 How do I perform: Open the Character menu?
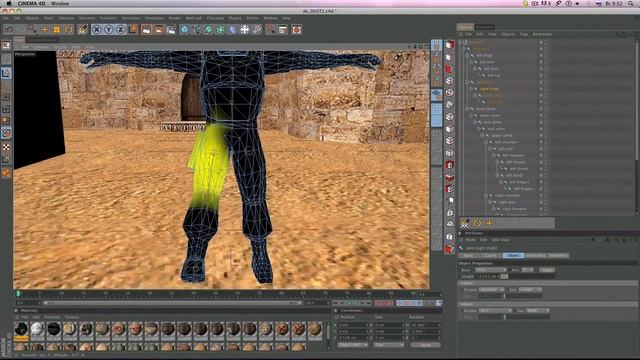pyautogui.click(x=215, y=18)
